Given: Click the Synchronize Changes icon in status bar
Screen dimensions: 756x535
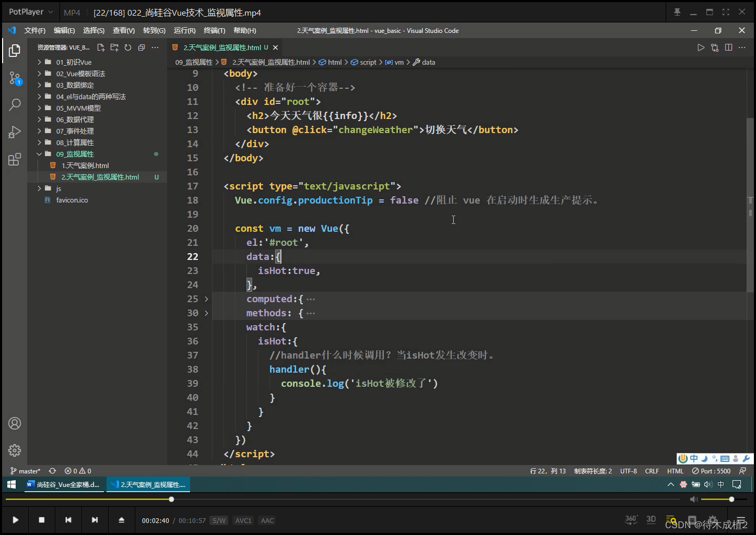Looking at the screenshot, I should [x=52, y=471].
